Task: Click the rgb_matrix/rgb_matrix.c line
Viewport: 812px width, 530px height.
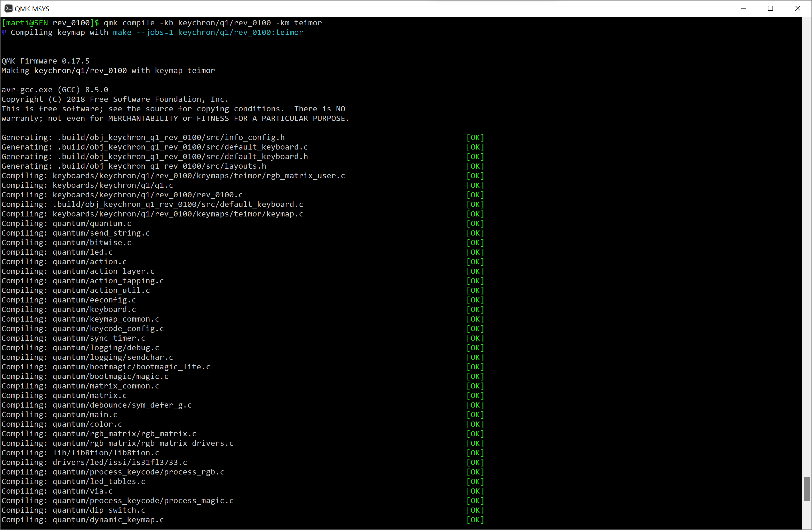Action: [99, 434]
